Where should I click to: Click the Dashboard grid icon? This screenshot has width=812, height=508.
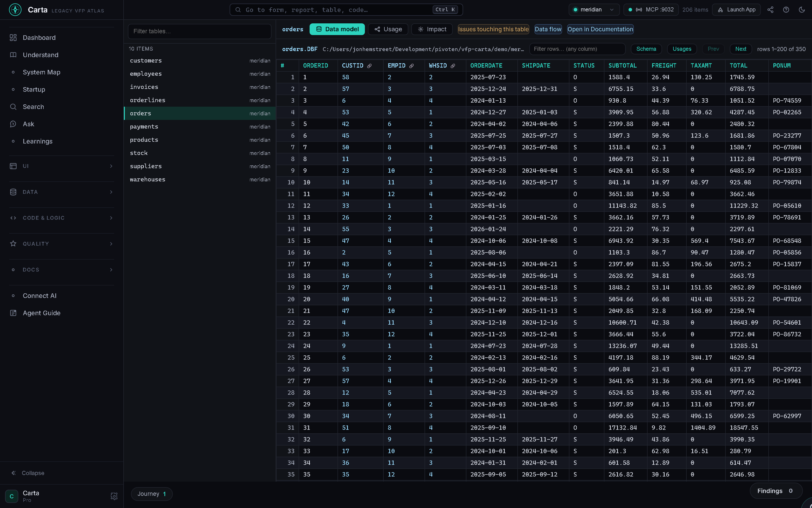(13, 38)
